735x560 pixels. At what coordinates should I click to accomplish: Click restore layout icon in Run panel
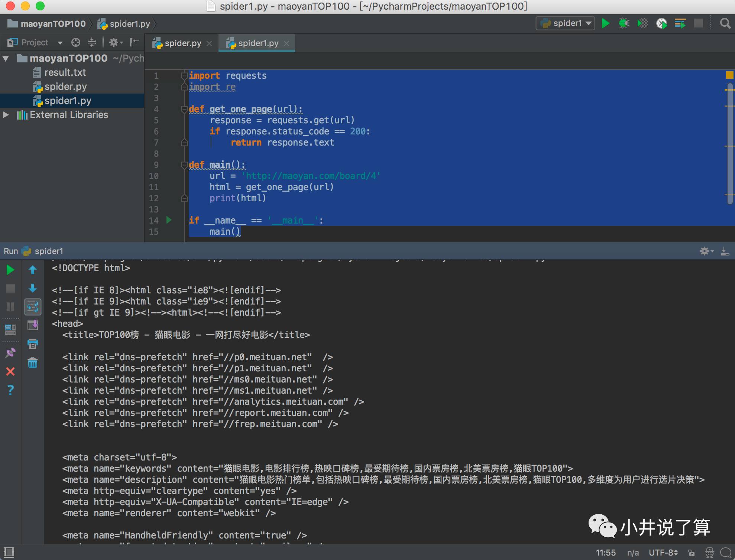[x=10, y=329]
